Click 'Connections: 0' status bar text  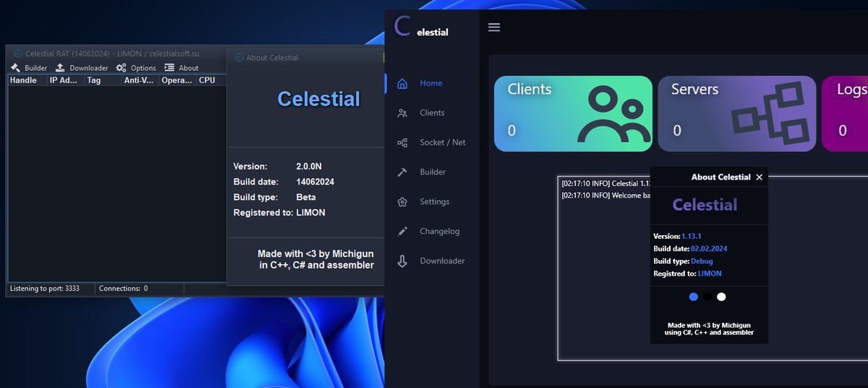click(x=124, y=288)
